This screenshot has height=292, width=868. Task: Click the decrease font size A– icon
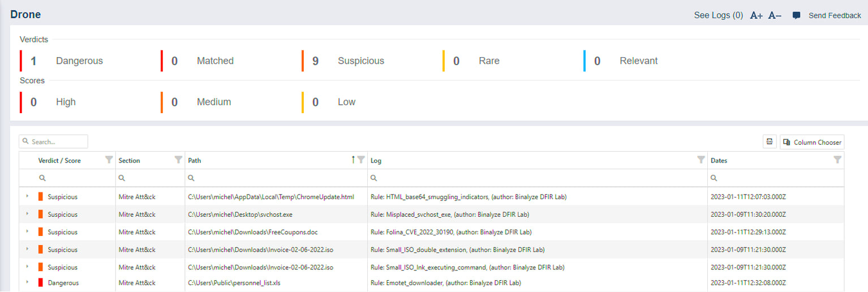point(775,16)
